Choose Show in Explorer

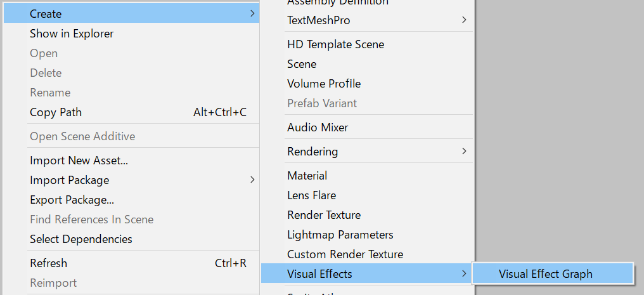pyautogui.click(x=72, y=34)
